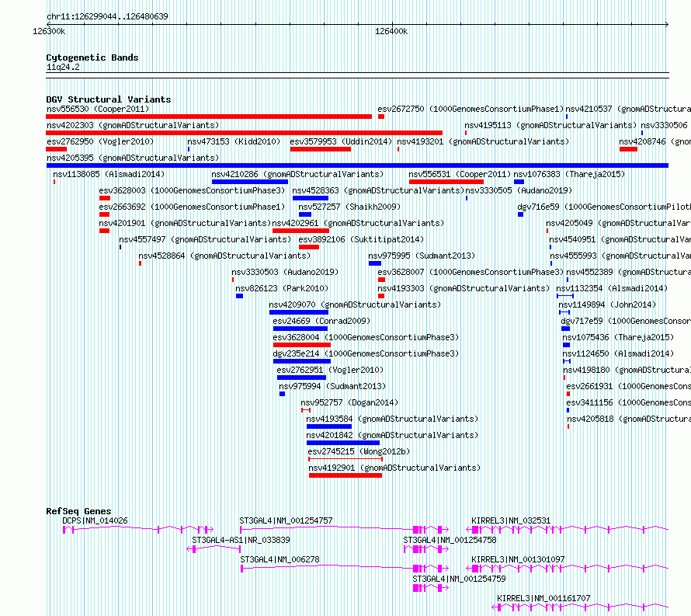Screen dimensions: 691x616
Task: Select ST3GAL4|NM_001254757 transcript
Action: [x=286, y=520]
